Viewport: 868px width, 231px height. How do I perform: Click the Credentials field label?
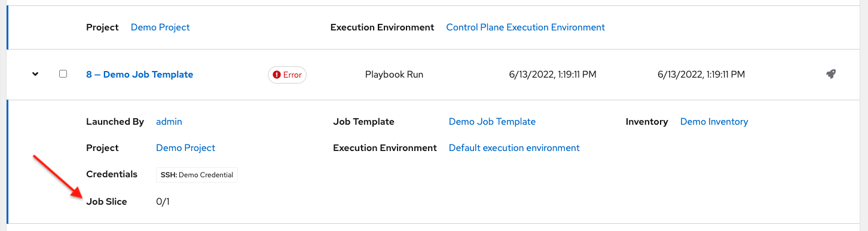tap(112, 174)
